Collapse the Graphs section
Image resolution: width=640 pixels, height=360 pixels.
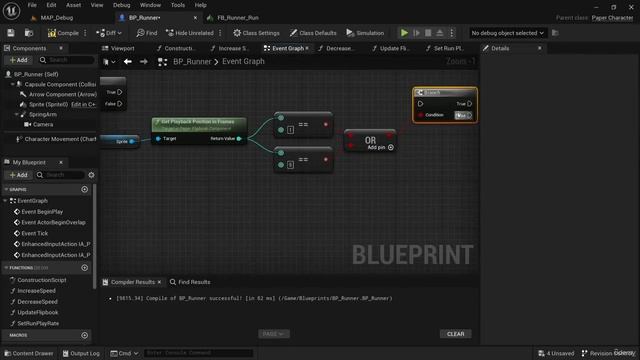6,189
